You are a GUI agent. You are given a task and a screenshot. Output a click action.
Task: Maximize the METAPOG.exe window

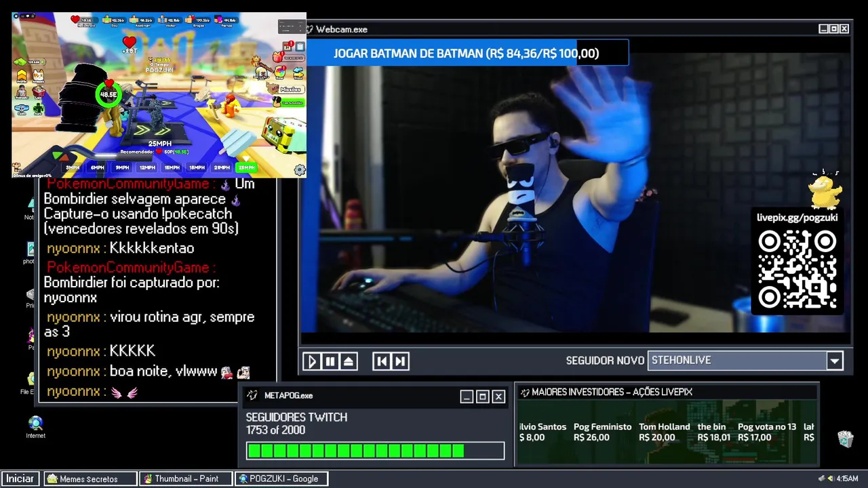pos(482,396)
